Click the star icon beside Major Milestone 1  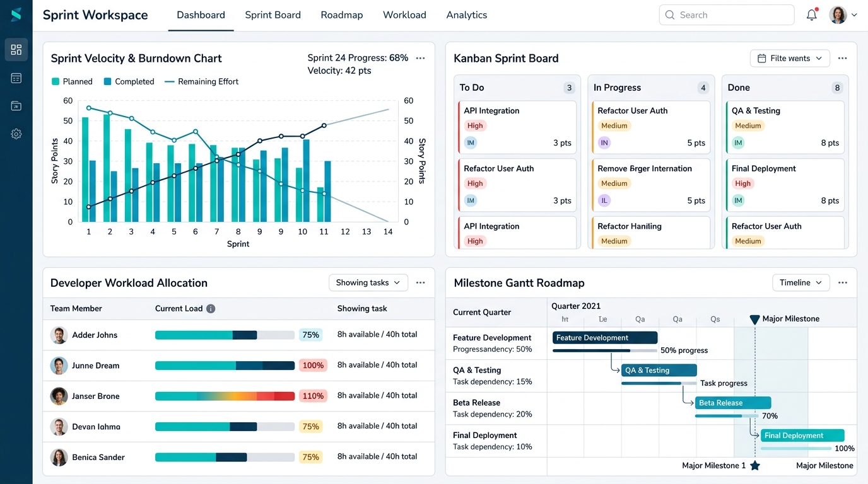[755, 466]
